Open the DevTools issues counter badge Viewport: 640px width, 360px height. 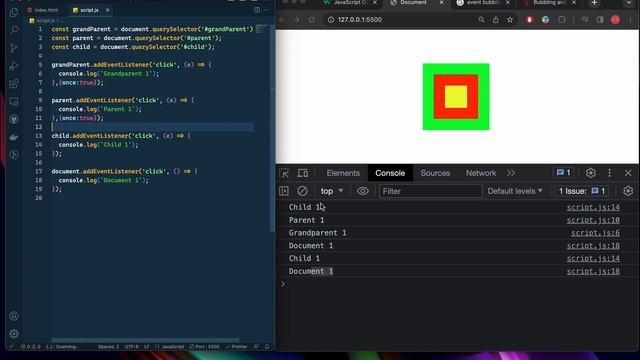563,173
